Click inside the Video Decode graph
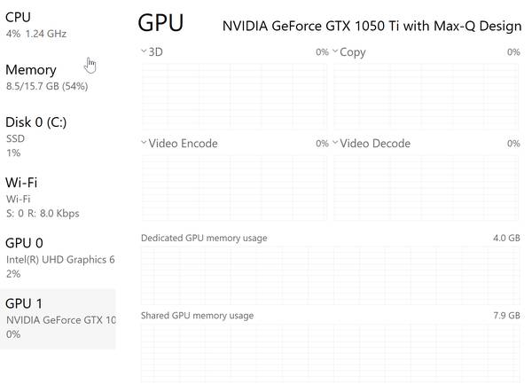The height and width of the screenshot is (392, 532). coord(426,187)
